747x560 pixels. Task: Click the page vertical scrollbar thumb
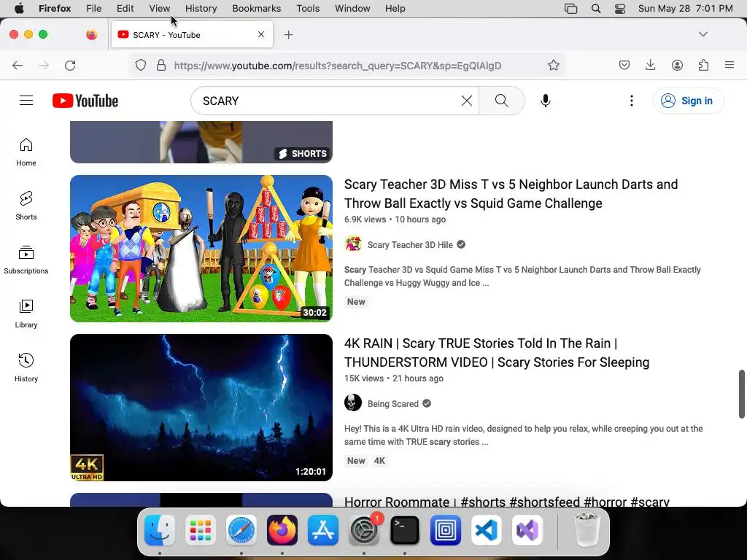click(x=741, y=394)
